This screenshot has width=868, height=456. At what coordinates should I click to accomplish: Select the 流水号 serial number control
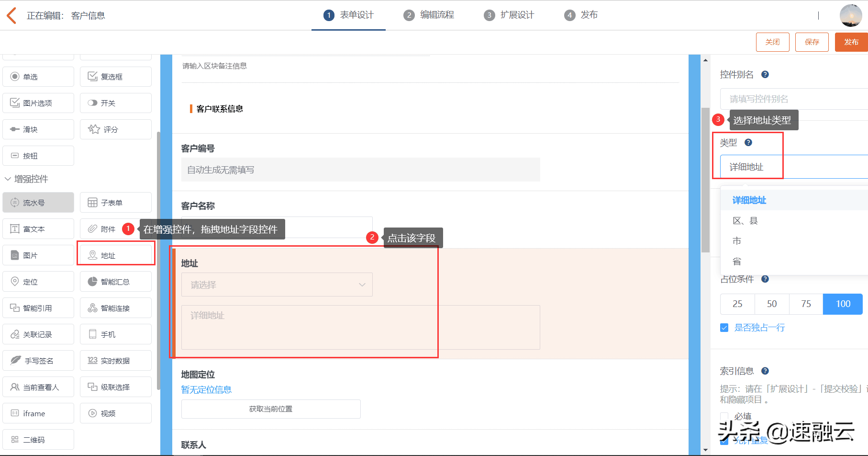tap(38, 203)
